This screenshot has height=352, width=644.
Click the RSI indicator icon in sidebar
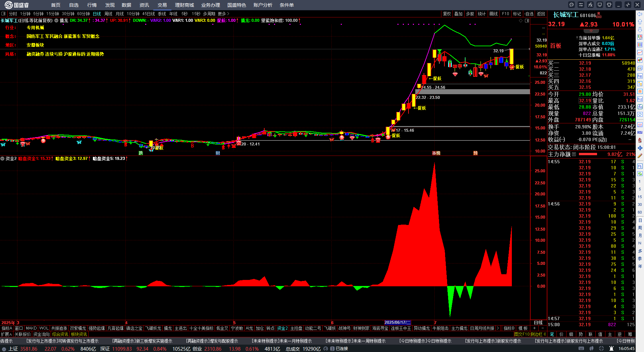[x=640, y=132]
